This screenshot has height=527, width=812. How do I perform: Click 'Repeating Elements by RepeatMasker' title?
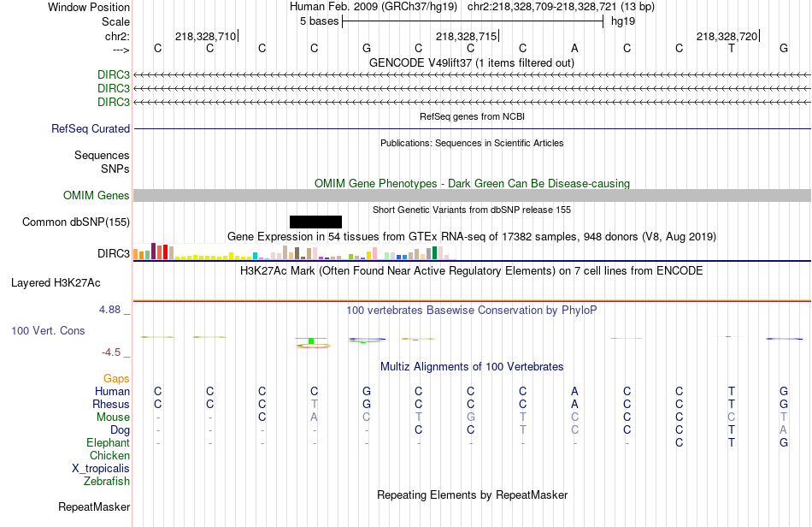[473, 494]
